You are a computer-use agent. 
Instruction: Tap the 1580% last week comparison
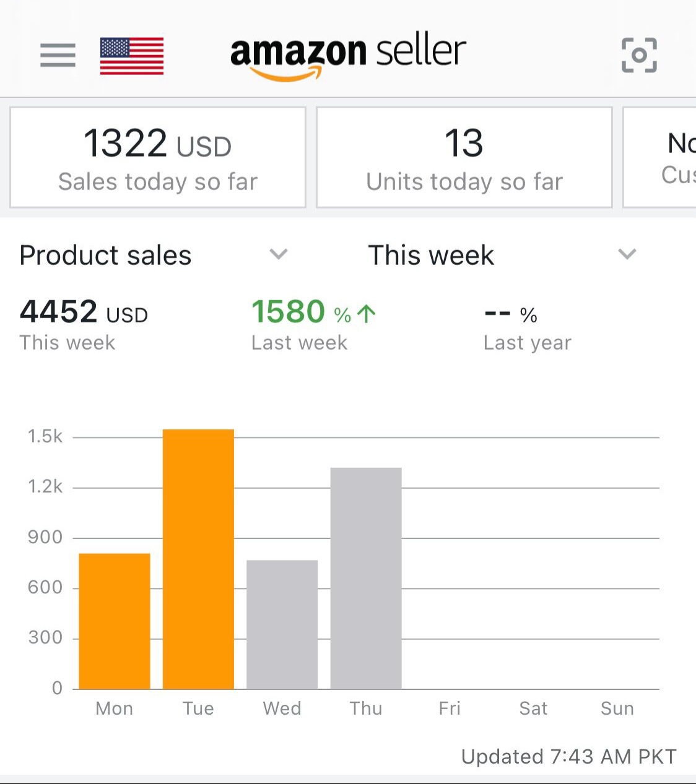(x=300, y=312)
